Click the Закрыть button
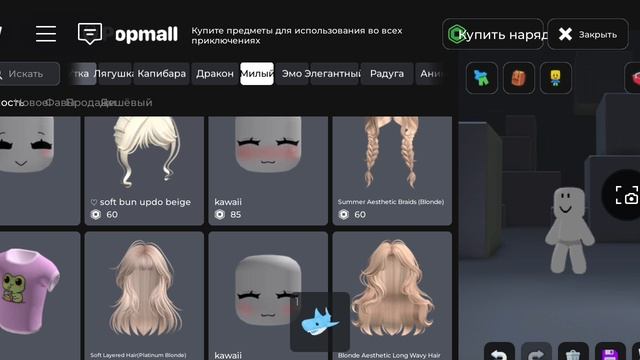 (588, 34)
